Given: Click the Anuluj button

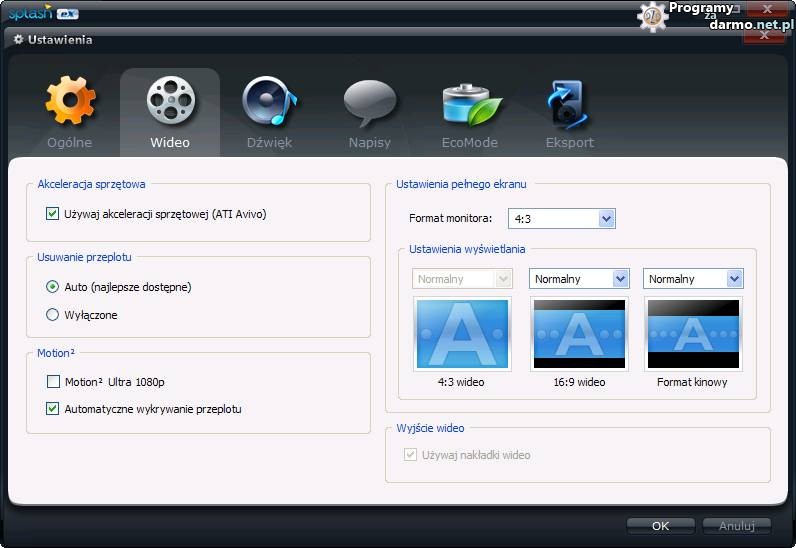Looking at the screenshot, I should (x=736, y=525).
